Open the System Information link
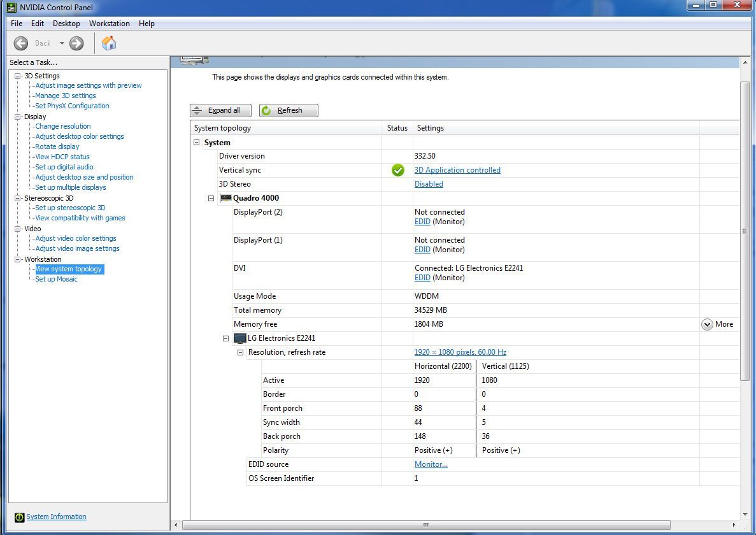Viewport: 756px width, 535px height. click(57, 517)
